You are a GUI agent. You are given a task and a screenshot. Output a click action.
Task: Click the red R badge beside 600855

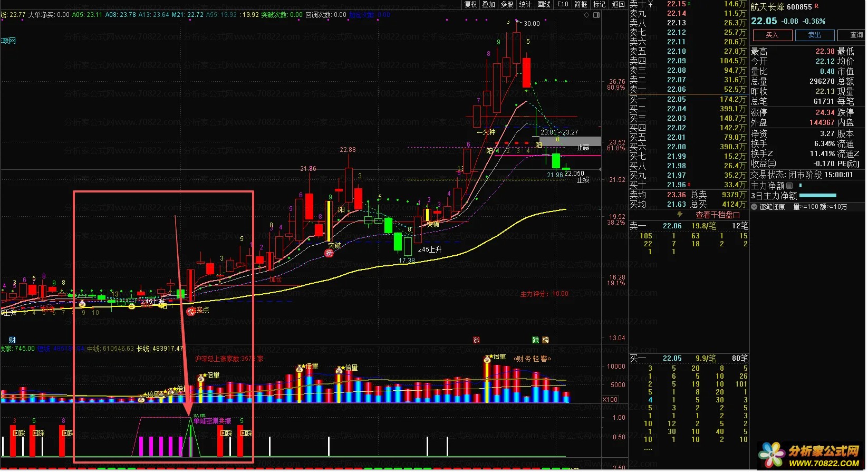click(817, 6)
